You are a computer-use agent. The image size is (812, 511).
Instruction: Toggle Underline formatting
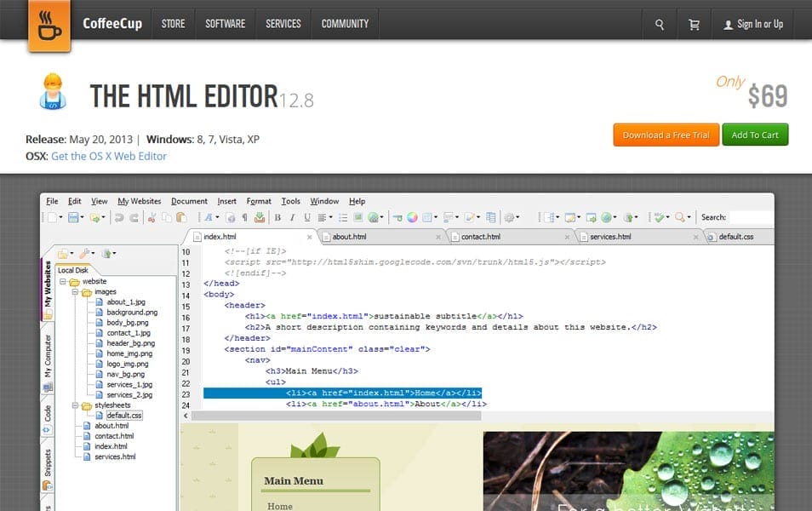[x=306, y=218]
